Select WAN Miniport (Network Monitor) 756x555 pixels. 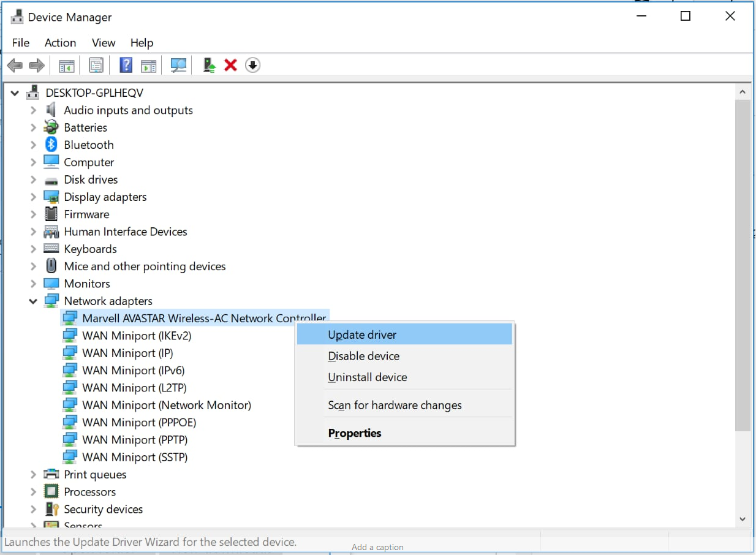tap(167, 405)
